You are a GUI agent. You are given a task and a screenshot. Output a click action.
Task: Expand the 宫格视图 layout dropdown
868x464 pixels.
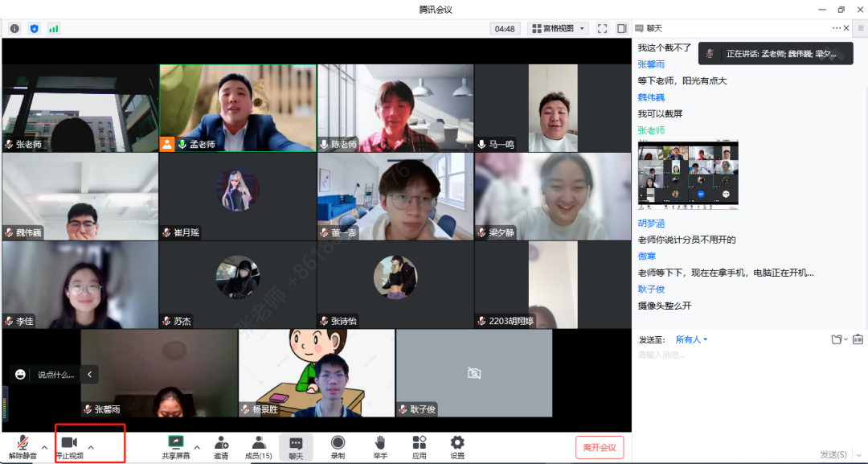click(x=558, y=28)
